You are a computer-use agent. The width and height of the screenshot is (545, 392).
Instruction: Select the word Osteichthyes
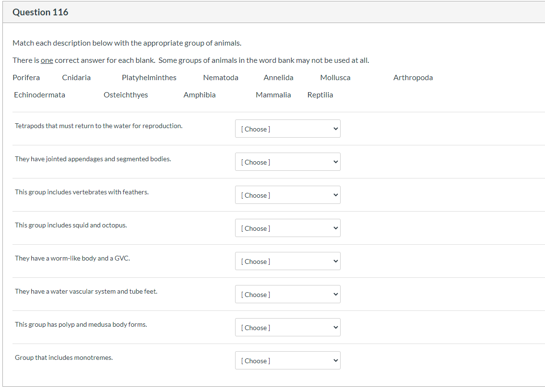tap(126, 95)
